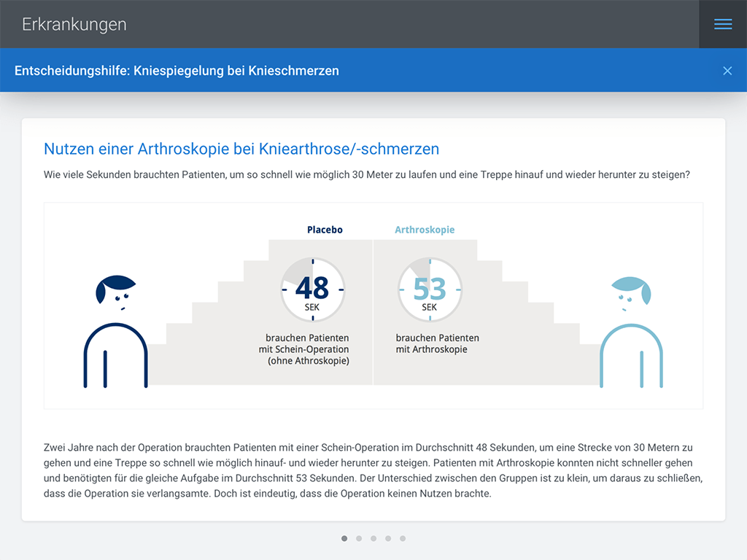Select the light blue patient figure
Screen dimensions: 747x560
coord(631,332)
